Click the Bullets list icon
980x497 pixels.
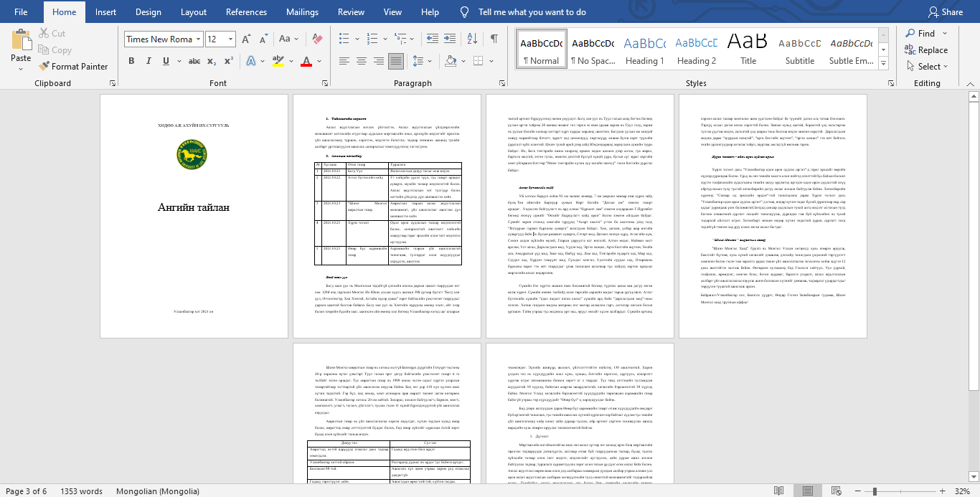click(x=345, y=39)
